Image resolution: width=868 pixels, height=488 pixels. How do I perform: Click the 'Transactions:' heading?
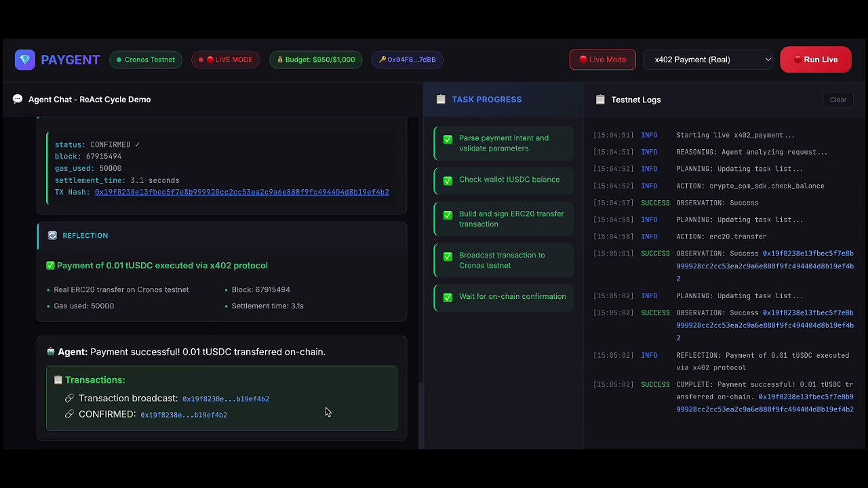pyautogui.click(x=95, y=380)
